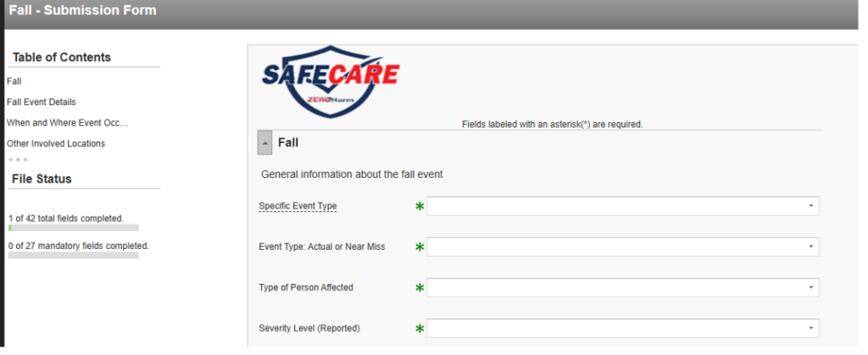Open Other Involved Locations section link

coord(56,143)
